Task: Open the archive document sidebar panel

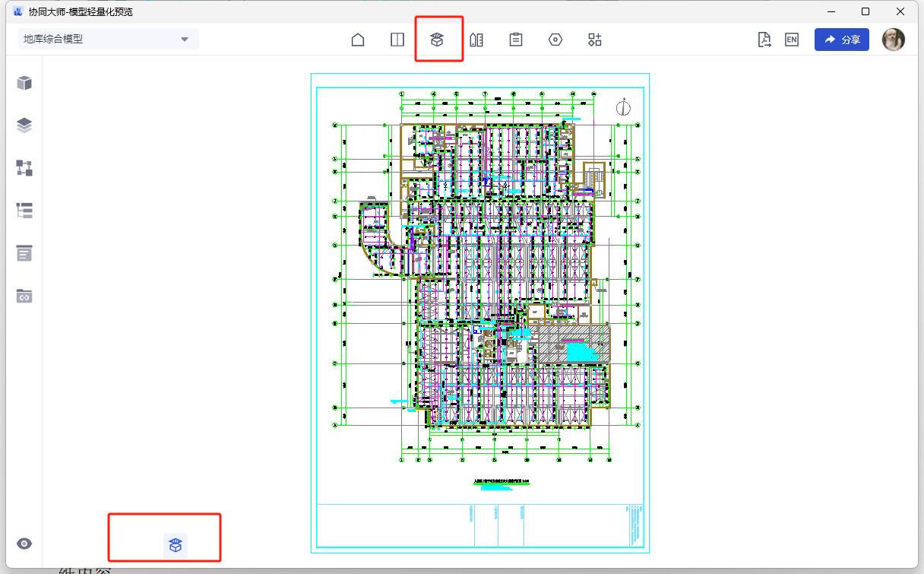Action: coord(24,253)
